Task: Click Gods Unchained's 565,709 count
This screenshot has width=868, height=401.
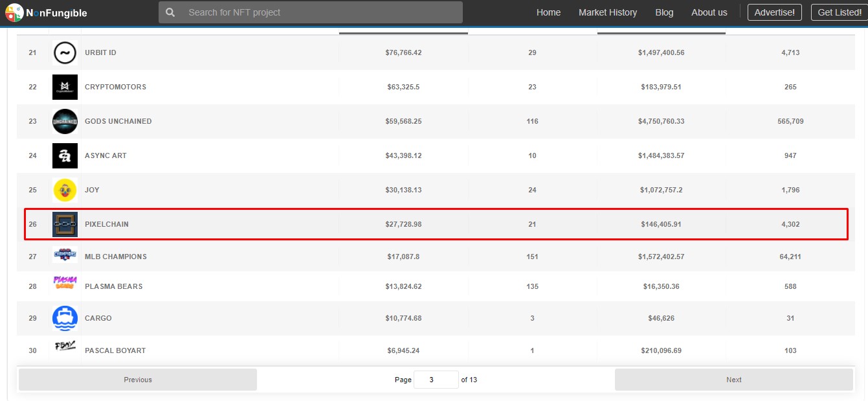Action: (790, 121)
